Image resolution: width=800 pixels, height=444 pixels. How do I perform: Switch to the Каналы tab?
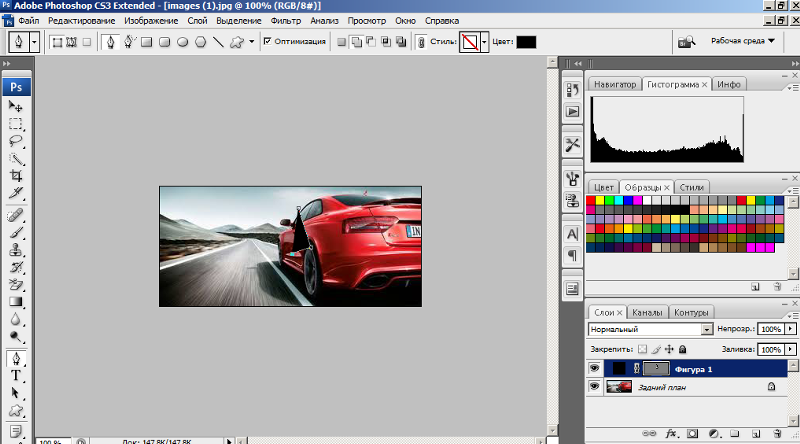point(647,312)
